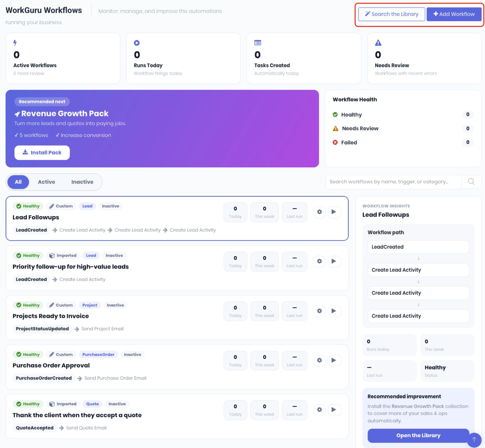This screenshot has height=448, width=485.
Task: Click the Healthy badge on Lead Followups
Action: 28,206
